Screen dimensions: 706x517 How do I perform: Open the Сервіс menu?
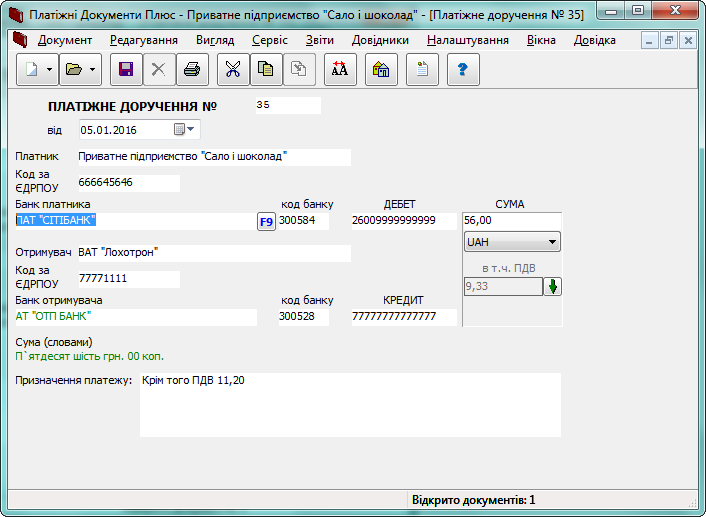point(270,40)
